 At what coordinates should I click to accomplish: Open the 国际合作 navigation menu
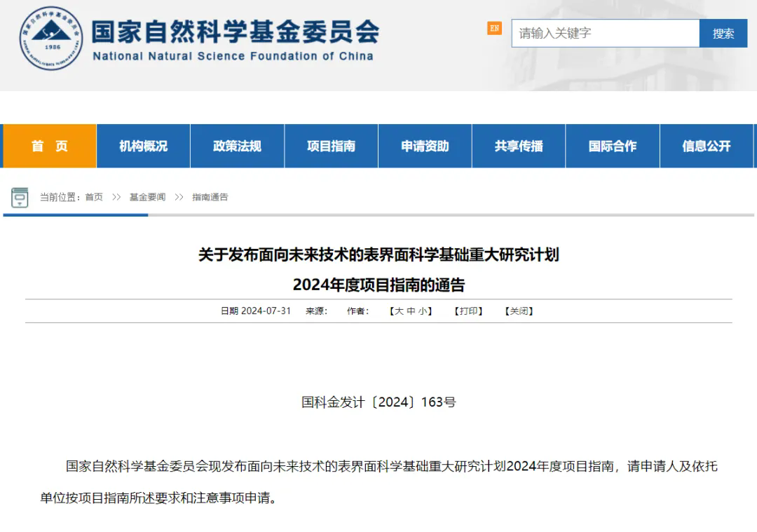pos(613,146)
